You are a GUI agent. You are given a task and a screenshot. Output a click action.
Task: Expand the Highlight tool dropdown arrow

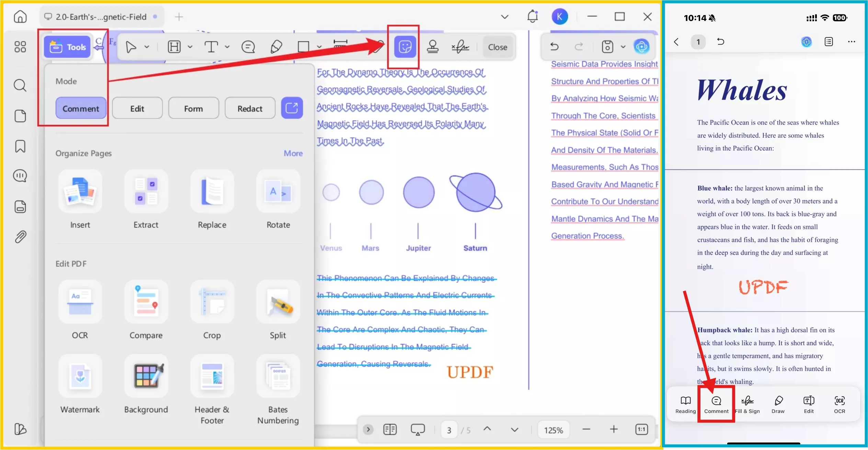(190, 47)
